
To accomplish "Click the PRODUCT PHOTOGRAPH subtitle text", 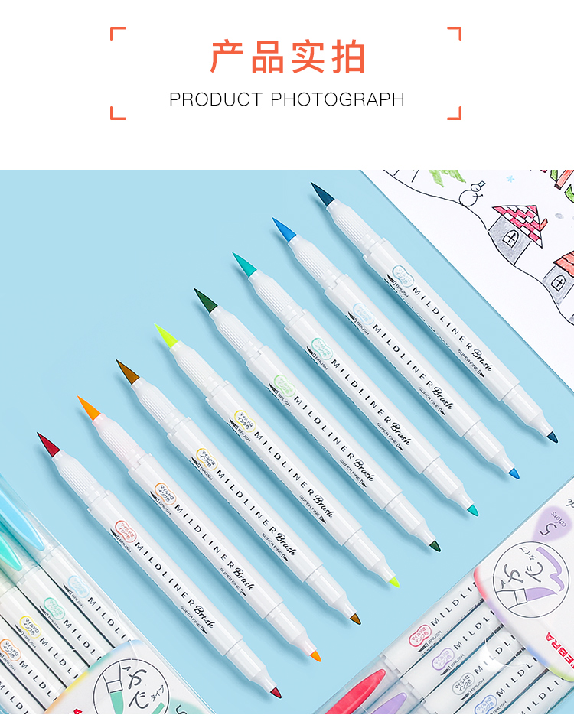I will coord(287,99).
